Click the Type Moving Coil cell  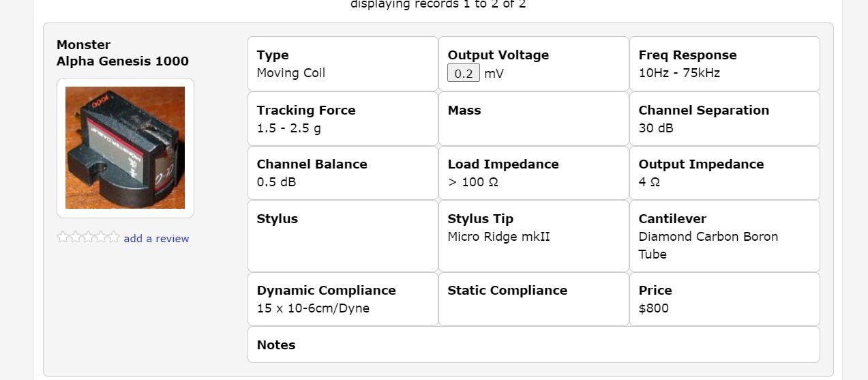pyautogui.click(x=343, y=64)
